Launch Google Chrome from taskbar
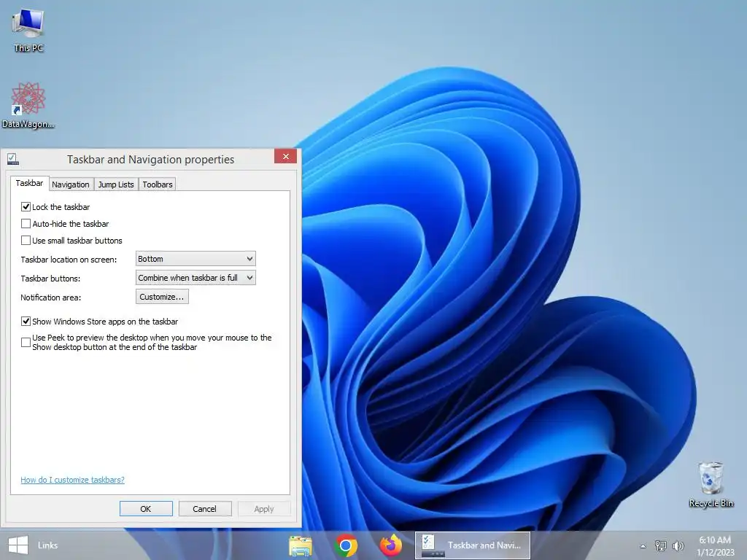This screenshot has height=560, width=747. pyautogui.click(x=346, y=545)
